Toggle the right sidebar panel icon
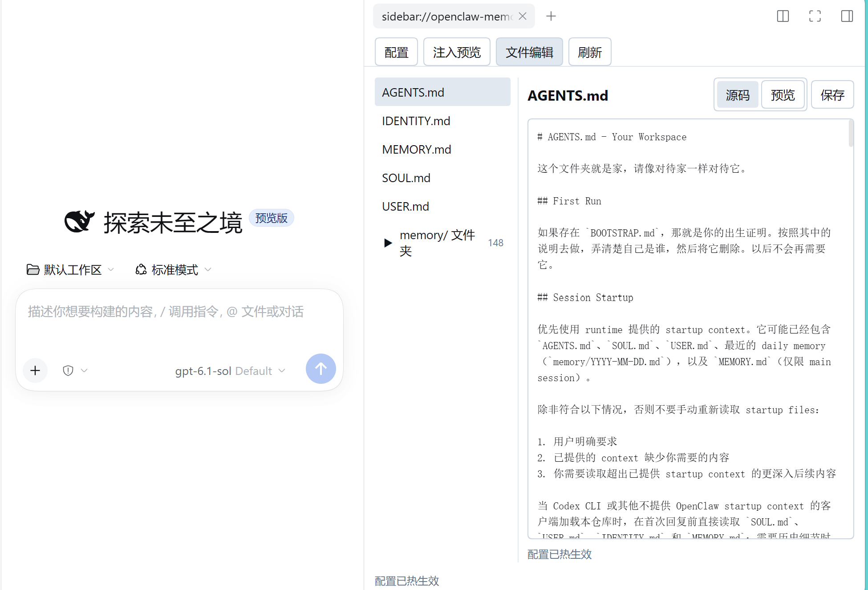Viewport: 868px width, 590px height. (x=847, y=16)
